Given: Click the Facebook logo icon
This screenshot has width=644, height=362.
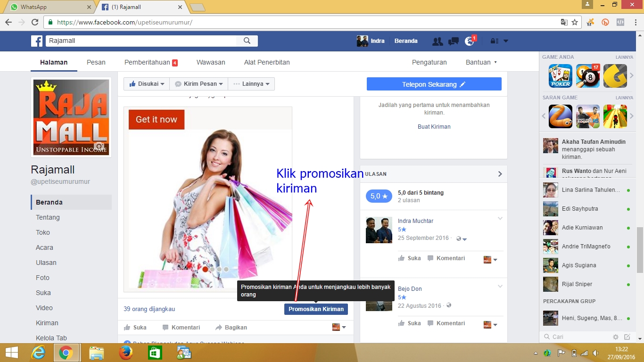Looking at the screenshot, I should tap(37, 41).
